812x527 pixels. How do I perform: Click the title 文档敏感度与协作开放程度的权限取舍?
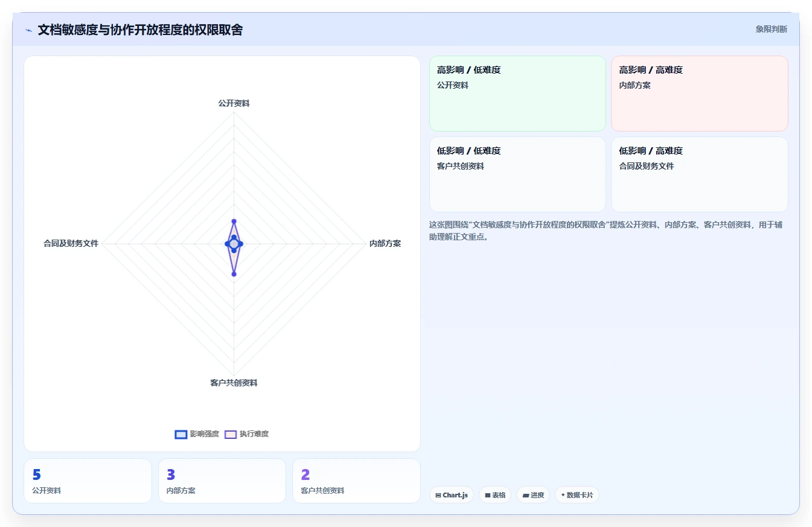[140, 30]
